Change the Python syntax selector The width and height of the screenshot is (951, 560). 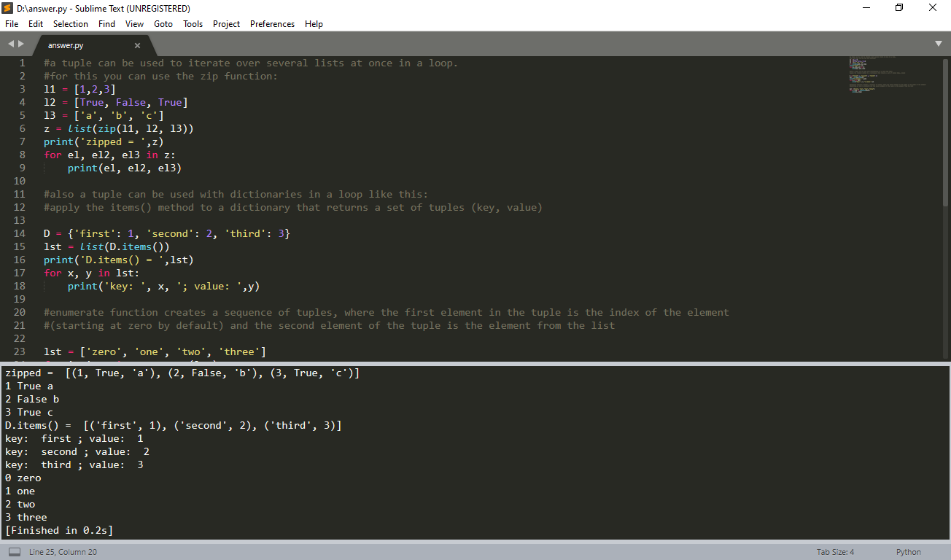[908, 552]
